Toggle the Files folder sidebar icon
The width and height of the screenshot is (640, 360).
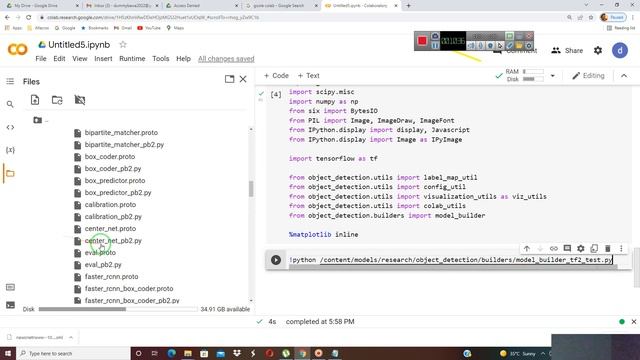(x=10, y=173)
